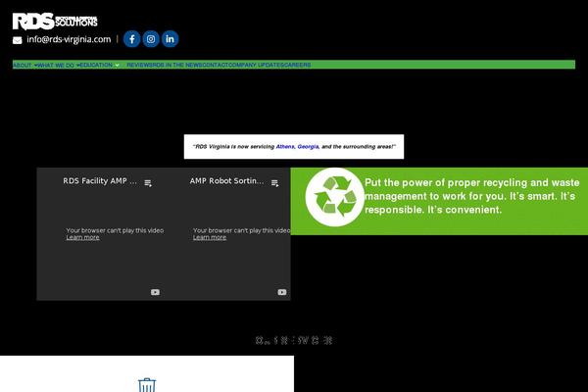Screen dimensions: 588x392
Task: Open the AMP Robot Sortin... video title
Action: (x=226, y=180)
